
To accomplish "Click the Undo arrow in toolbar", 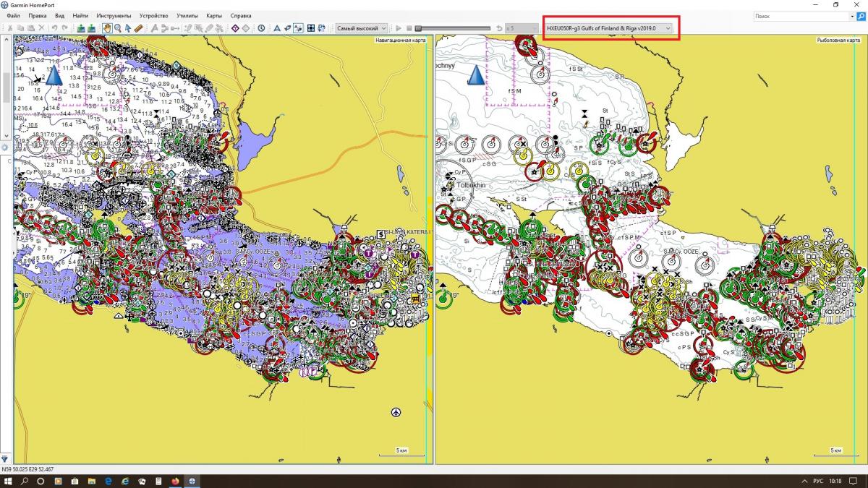I will (x=54, y=28).
